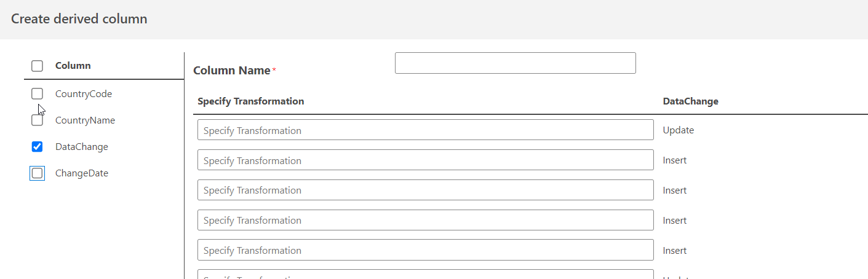Click the Column Name text box
Viewport: 868px width, 279px height.
[x=515, y=63]
